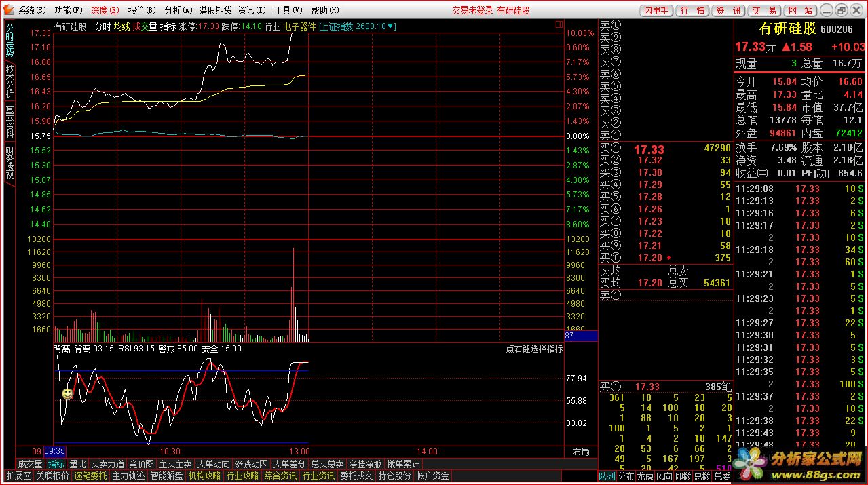Open the 资讯 menu
Image resolution: width=868 pixels, height=485 pixels.
pyautogui.click(x=251, y=10)
